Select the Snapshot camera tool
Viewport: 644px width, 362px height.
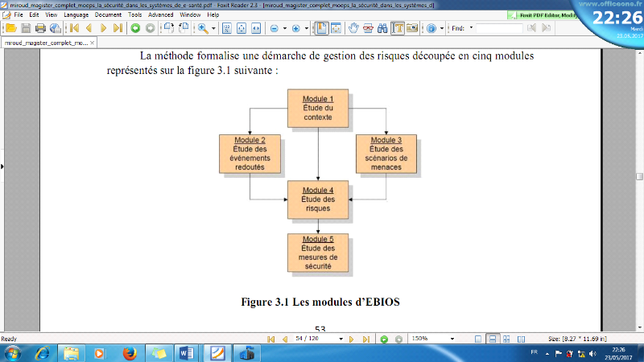point(411,28)
